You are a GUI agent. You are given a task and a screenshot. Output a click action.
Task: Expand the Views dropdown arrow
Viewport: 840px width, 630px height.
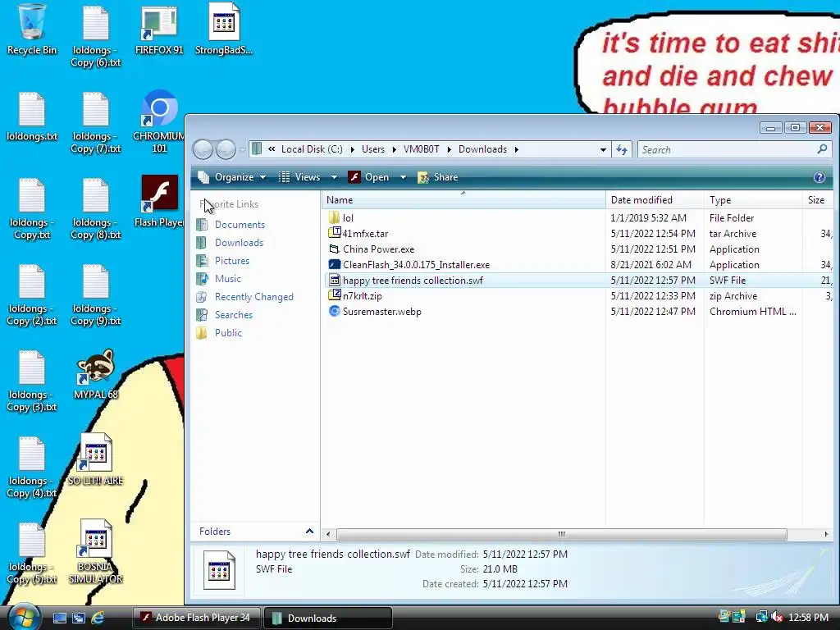(334, 177)
